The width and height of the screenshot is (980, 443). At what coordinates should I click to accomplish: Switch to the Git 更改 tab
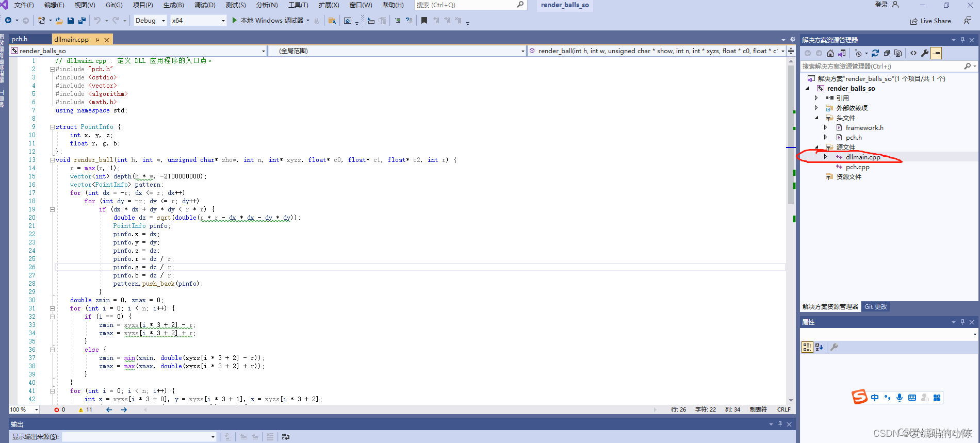(x=876, y=307)
